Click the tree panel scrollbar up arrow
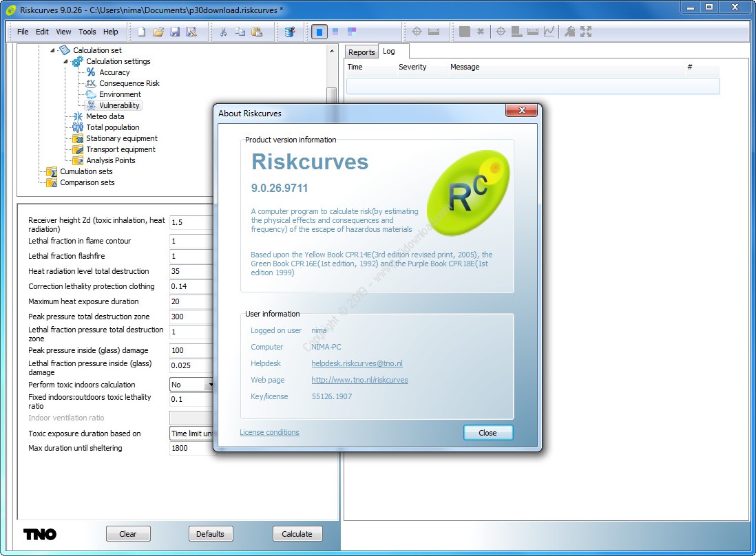The width and height of the screenshot is (756, 556). coord(332,51)
